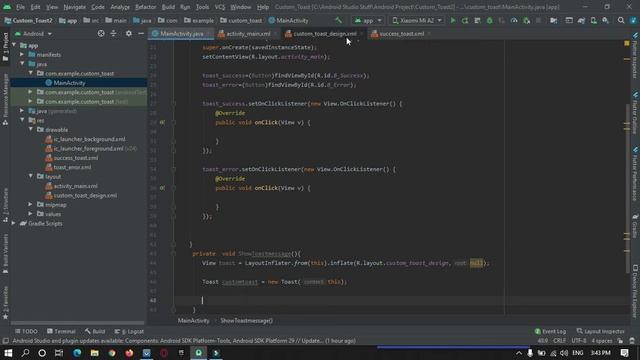The height and width of the screenshot is (360, 640).
Task: Click the CRLF line separator status entry
Action: click(559, 341)
